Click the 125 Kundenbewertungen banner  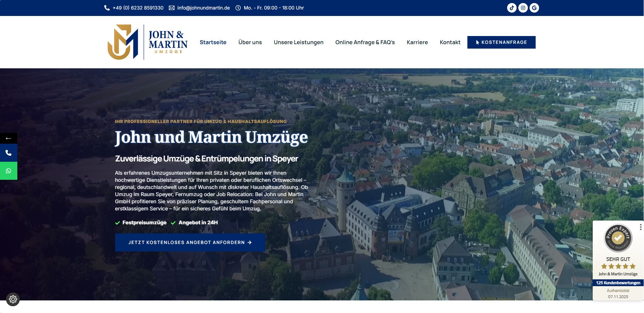618,283
